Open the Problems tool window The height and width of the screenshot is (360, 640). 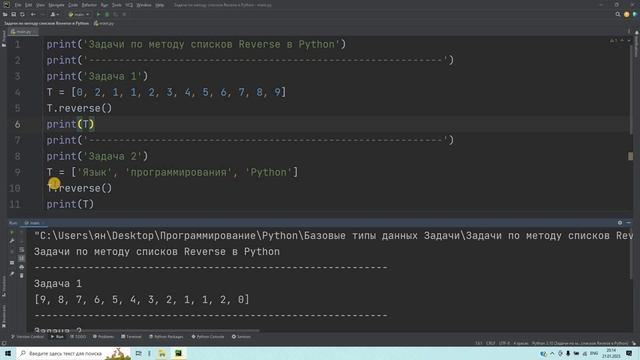point(104,337)
